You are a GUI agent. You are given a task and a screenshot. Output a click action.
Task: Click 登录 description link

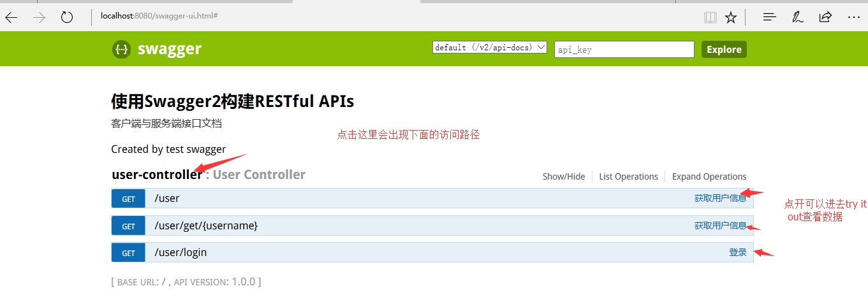[x=737, y=252]
